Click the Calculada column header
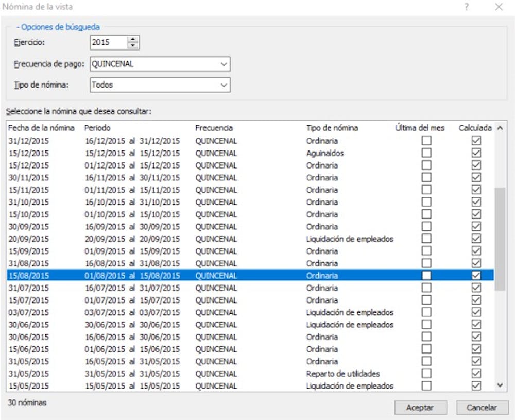This screenshot has width=515, height=420. 475,128
